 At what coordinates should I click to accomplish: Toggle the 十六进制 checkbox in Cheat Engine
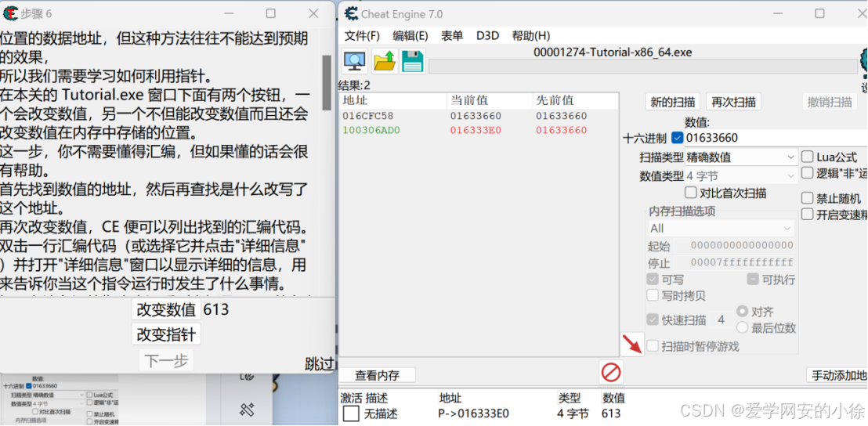click(678, 138)
